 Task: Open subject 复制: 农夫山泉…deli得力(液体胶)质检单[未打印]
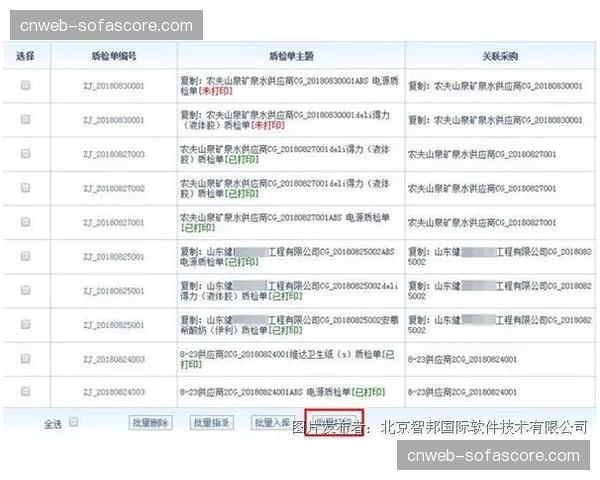[x=285, y=120]
